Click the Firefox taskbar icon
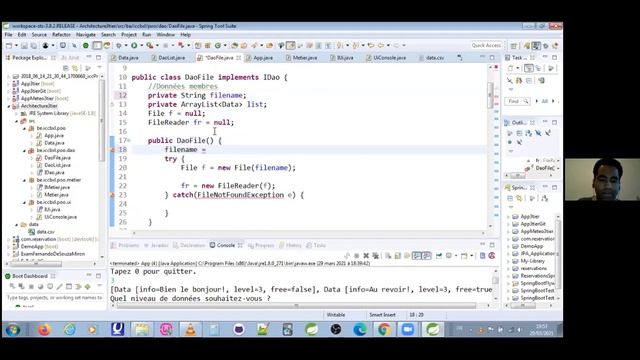 [44, 329]
